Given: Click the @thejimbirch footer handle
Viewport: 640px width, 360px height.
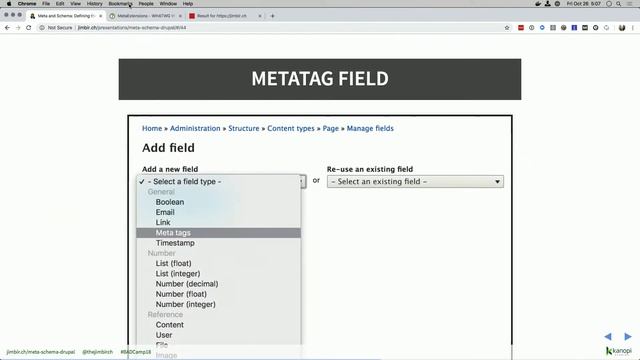Looking at the screenshot, I should pyautogui.click(x=98, y=352).
